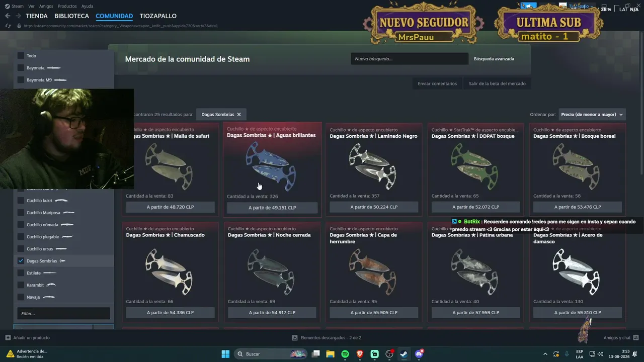Open the downloads icon in Steam footer
644x362 pixels.
[294, 338]
